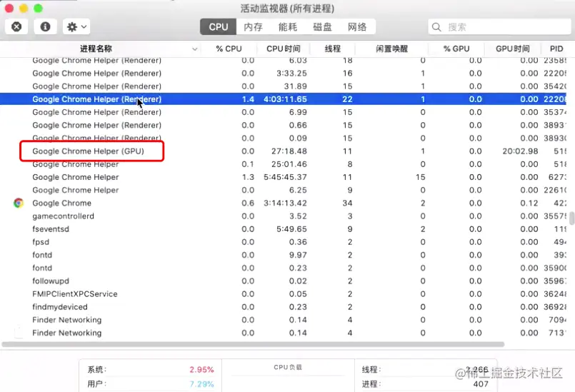The width and height of the screenshot is (575, 392).
Task: Switch to the 网络 tab
Action: point(358,26)
